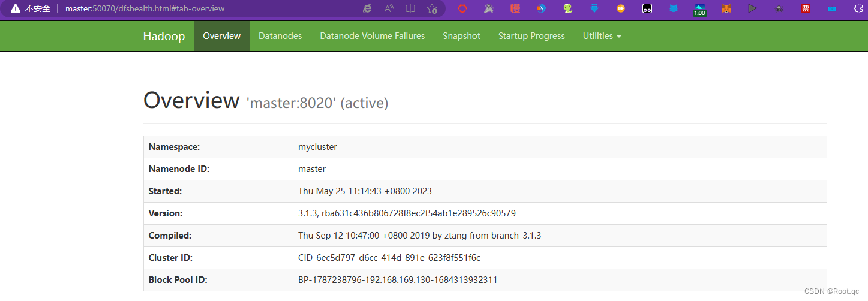Click the red 票 extension icon

[x=806, y=8]
